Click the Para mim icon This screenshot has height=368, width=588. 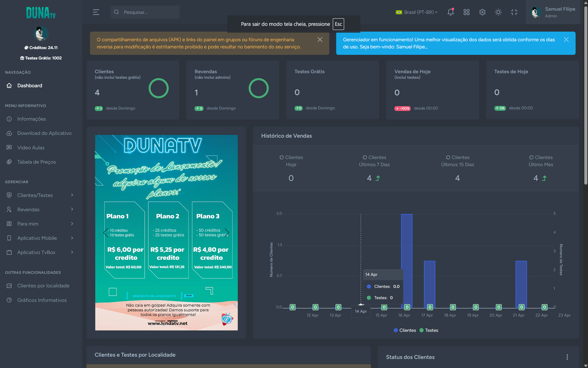(x=9, y=224)
